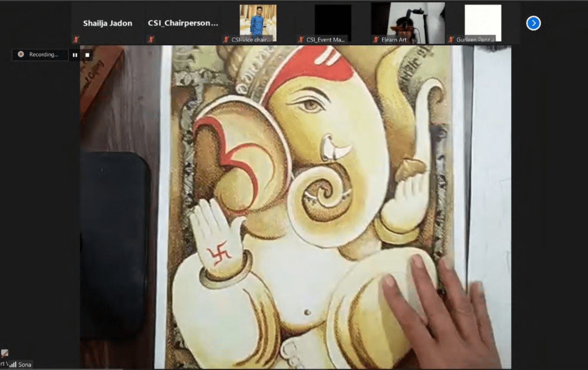
Task: Open the Elearn Art video thumbnail
Action: pyautogui.click(x=408, y=23)
